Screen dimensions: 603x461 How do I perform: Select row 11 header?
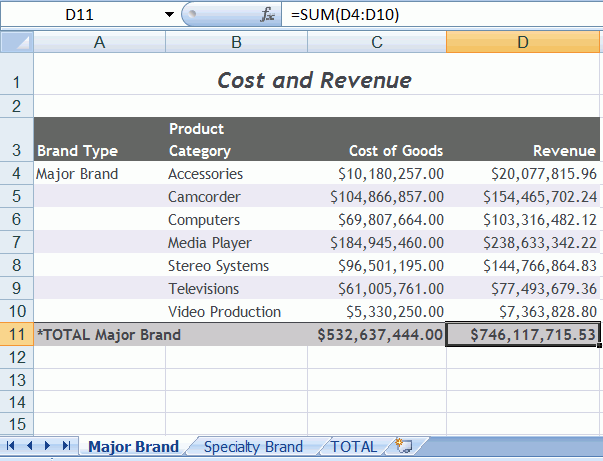16,335
